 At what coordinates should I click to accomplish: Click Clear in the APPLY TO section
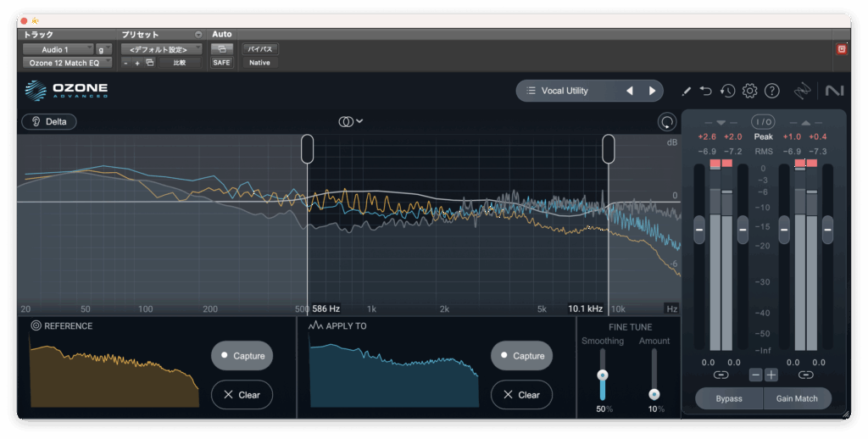[x=521, y=395]
